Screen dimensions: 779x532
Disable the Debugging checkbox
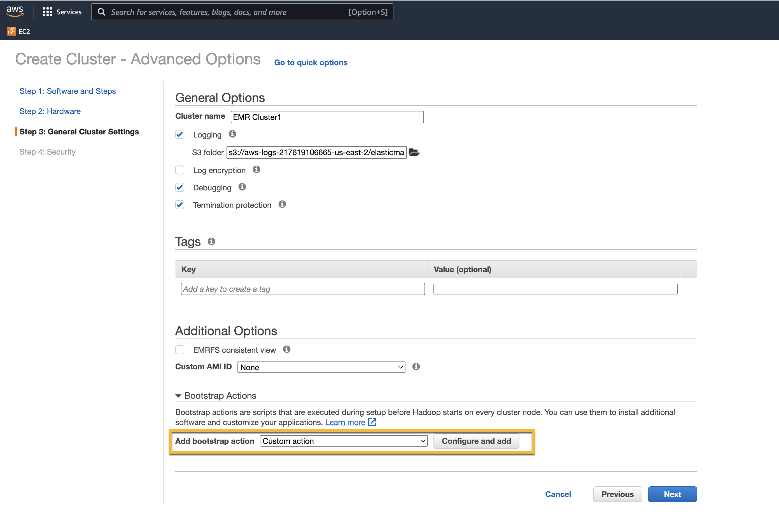click(180, 187)
